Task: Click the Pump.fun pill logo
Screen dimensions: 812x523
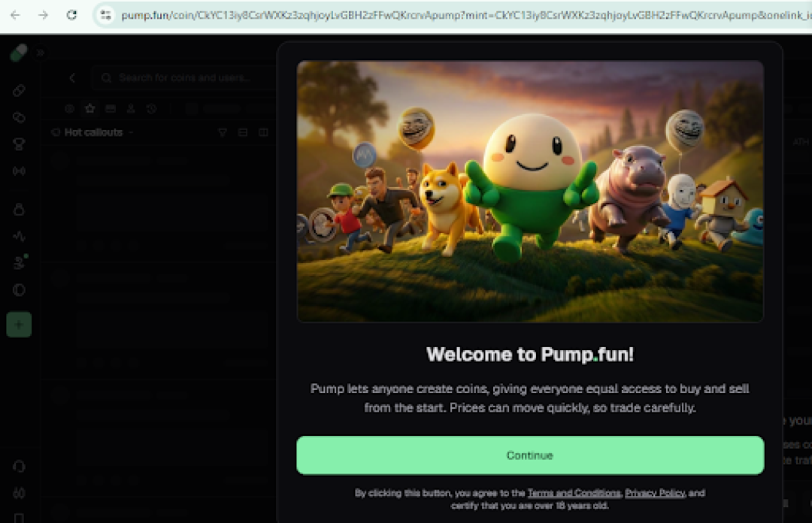Action: pos(19,53)
